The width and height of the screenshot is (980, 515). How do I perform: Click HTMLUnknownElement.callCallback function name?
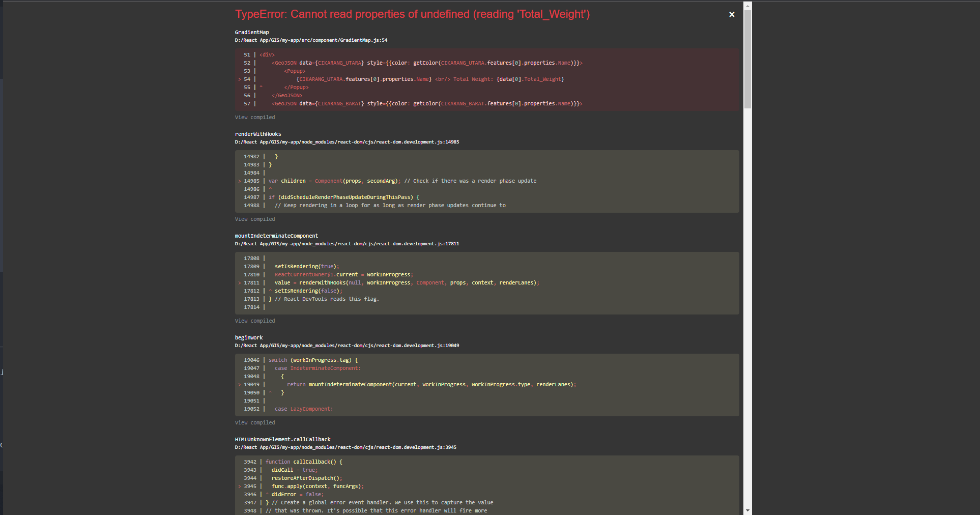click(282, 440)
